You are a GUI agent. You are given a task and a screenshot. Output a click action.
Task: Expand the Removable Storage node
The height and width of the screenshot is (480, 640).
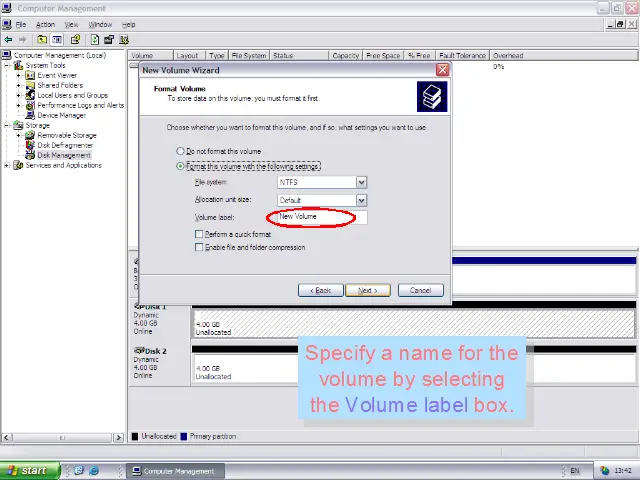point(18,135)
